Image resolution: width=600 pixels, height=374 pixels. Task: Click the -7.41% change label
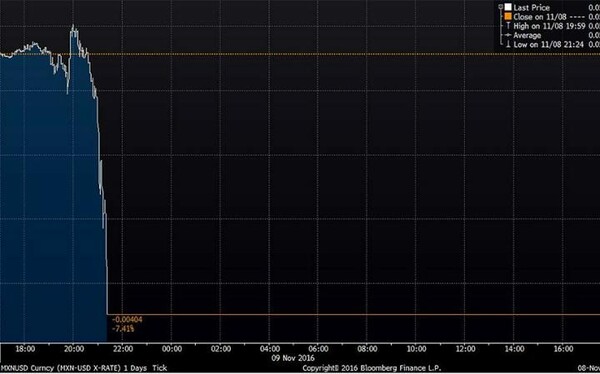click(x=123, y=328)
